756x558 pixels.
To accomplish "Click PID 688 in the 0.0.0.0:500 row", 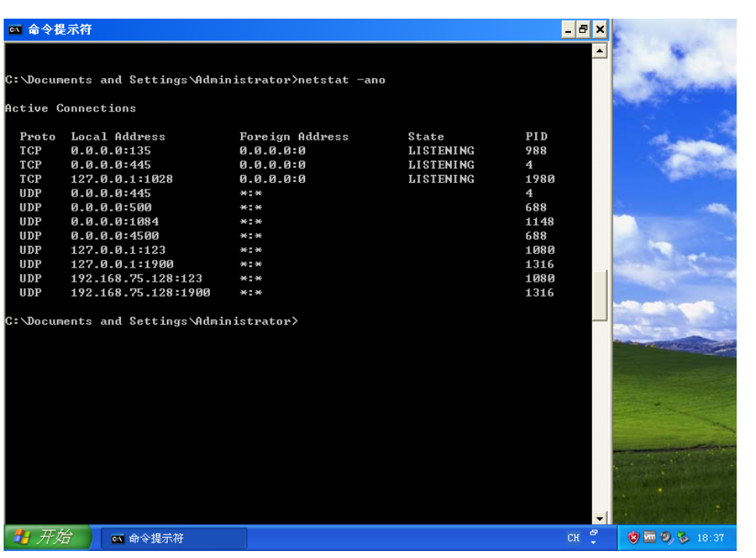I will (x=536, y=208).
